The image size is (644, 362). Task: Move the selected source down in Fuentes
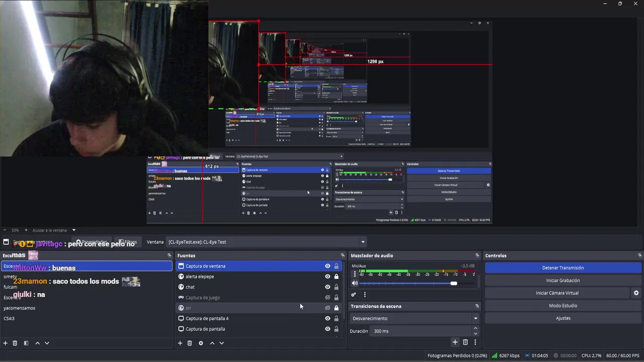pos(221,343)
